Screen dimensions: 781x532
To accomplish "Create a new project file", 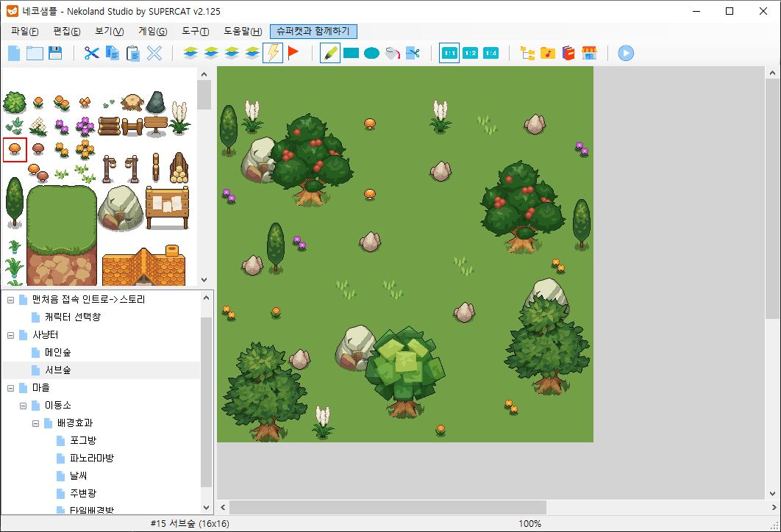I will click(14, 53).
